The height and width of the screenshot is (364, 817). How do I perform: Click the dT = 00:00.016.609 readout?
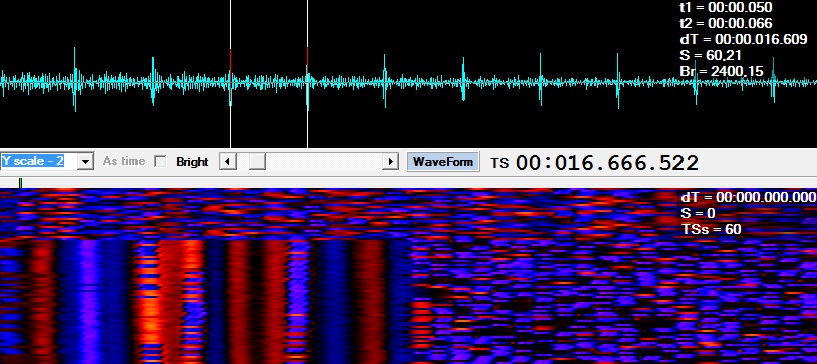744,39
